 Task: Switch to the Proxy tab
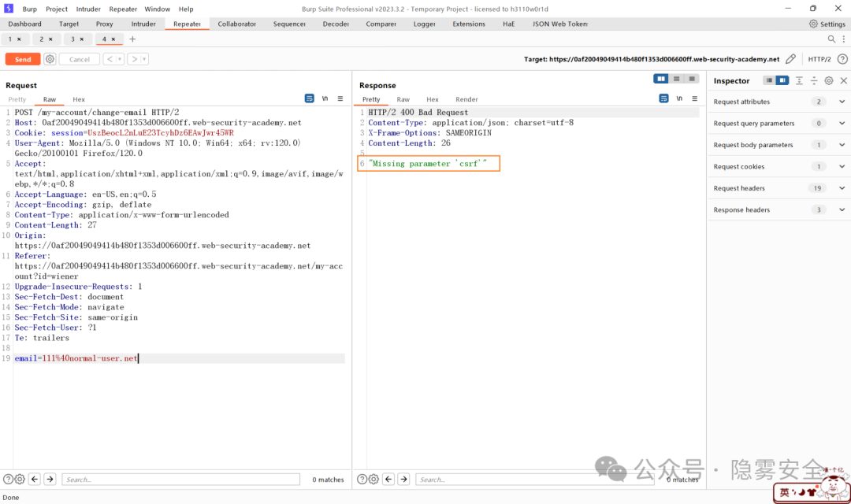(x=104, y=24)
